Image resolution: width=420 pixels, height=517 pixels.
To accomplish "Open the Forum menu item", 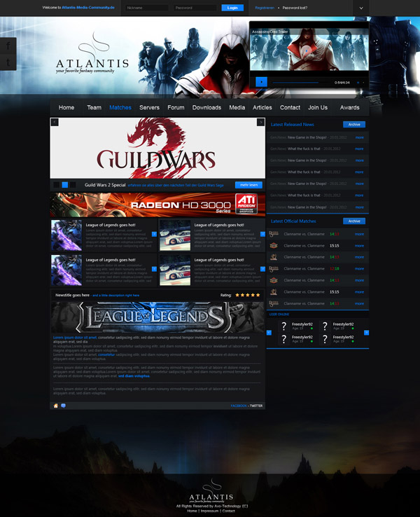I will (x=176, y=107).
